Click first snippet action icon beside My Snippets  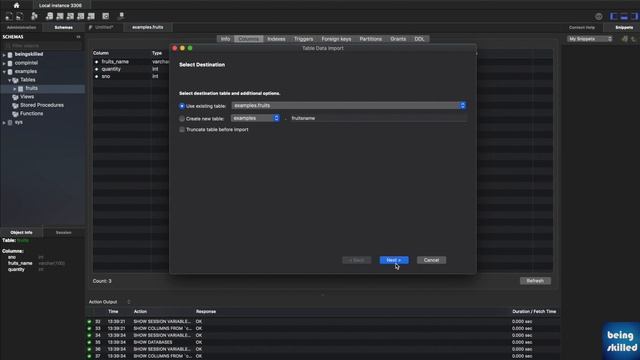tap(624, 39)
